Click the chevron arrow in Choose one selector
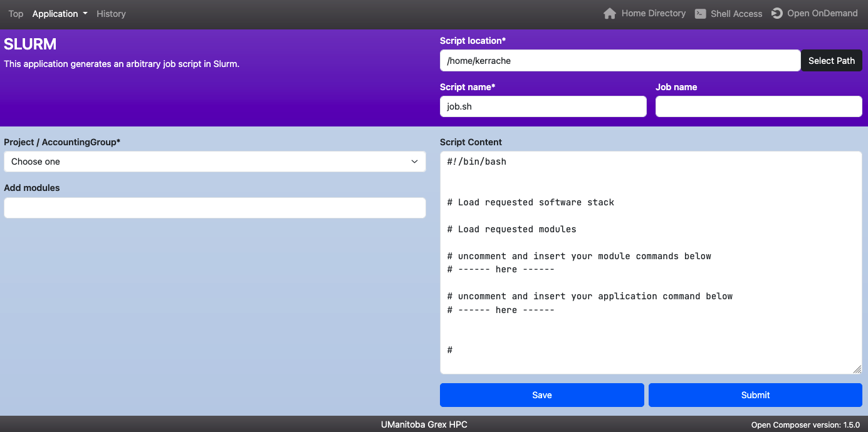The image size is (868, 432). [x=414, y=162]
